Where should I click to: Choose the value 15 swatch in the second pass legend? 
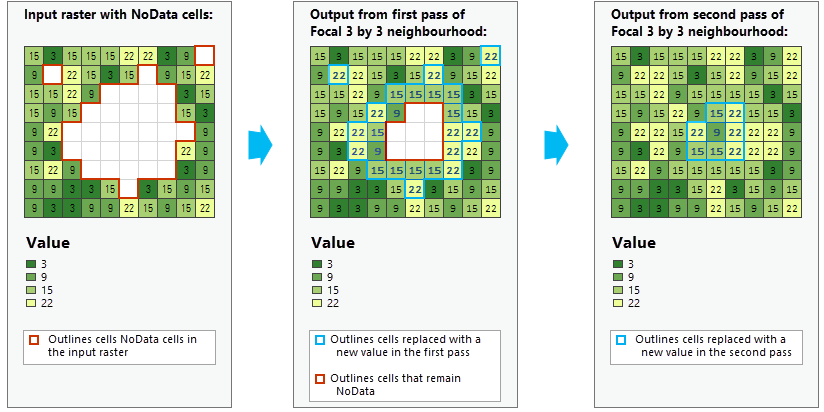coord(618,290)
